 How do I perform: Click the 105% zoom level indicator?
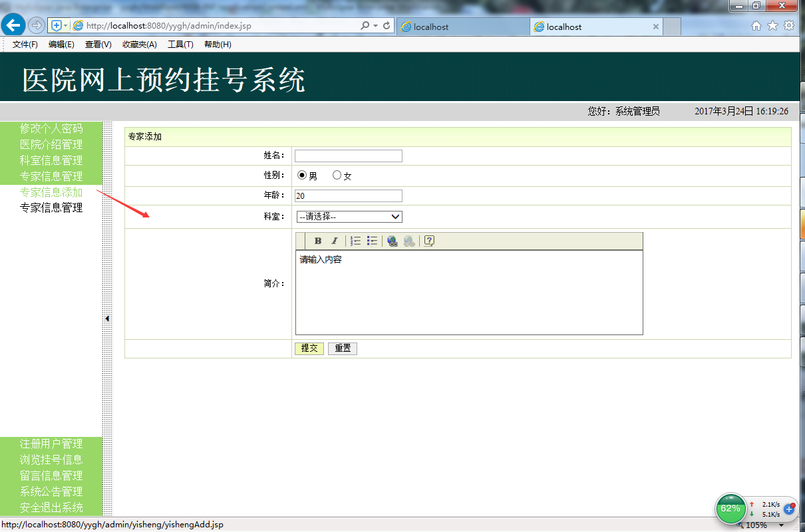click(x=756, y=525)
